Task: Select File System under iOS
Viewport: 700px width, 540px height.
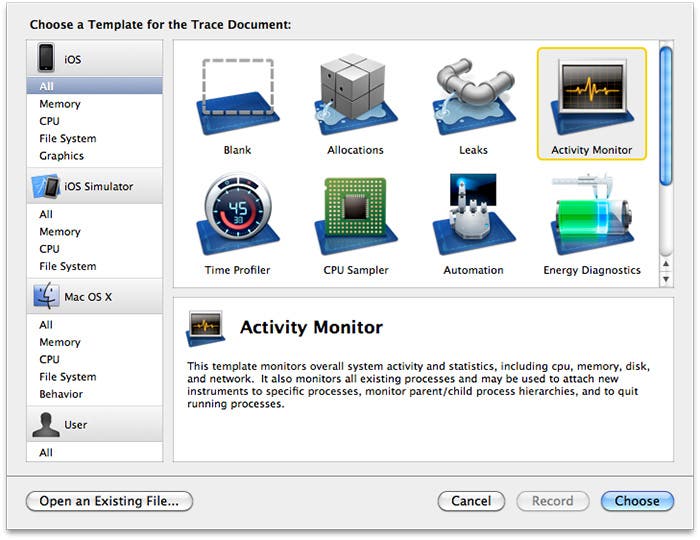Action: pyautogui.click(x=94, y=139)
